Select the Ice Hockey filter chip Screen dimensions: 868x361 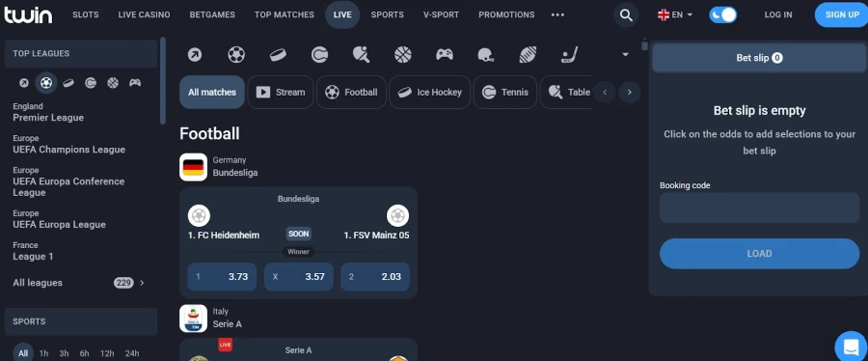point(429,92)
